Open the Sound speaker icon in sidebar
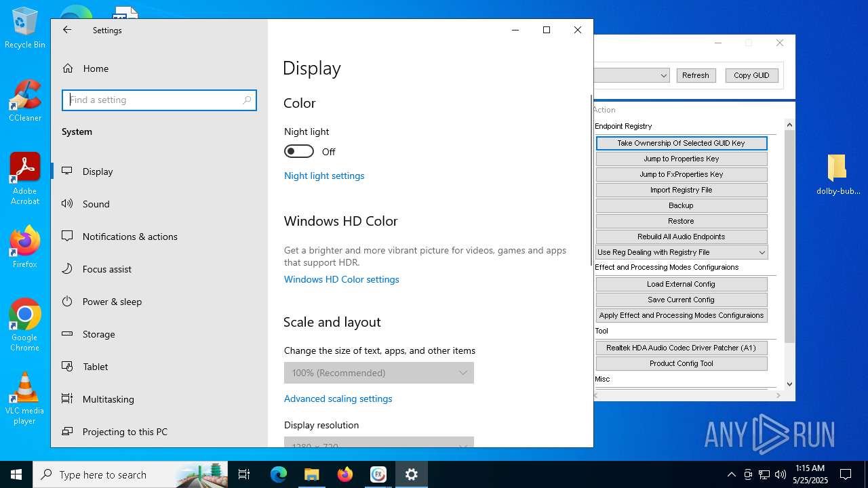 [x=67, y=204]
